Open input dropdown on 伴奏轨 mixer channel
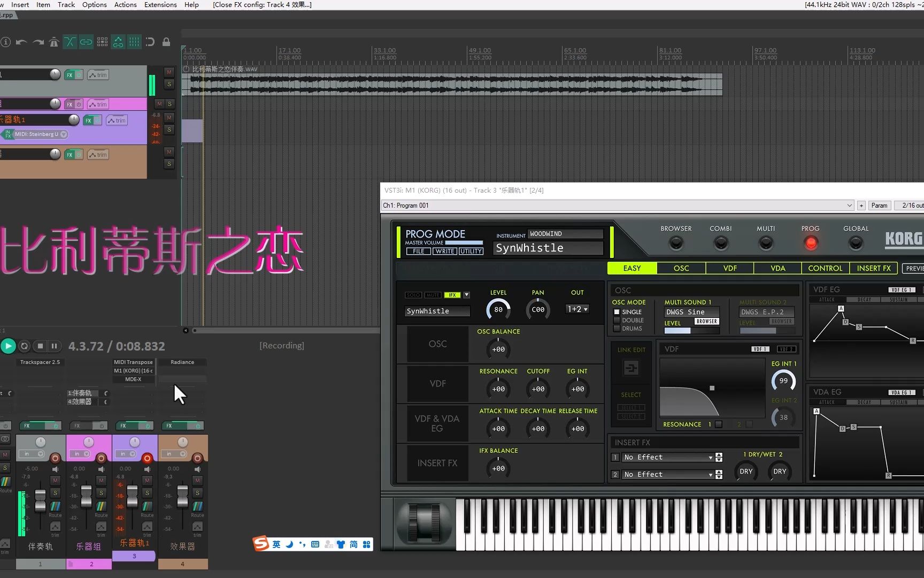The height and width of the screenshot is (578, 924). pos(32,454)
